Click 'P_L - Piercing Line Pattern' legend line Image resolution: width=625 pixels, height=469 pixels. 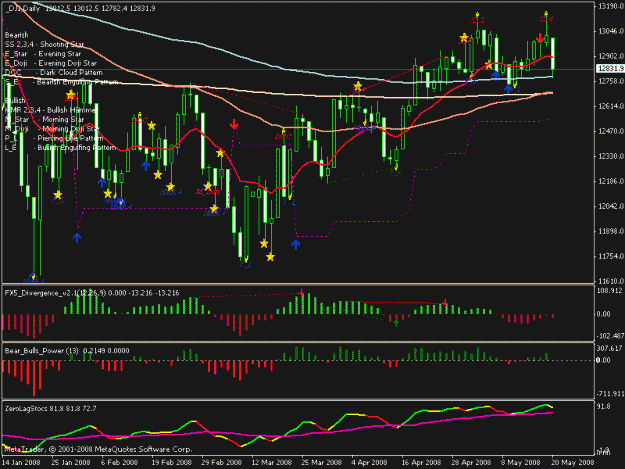coord(54,138)
